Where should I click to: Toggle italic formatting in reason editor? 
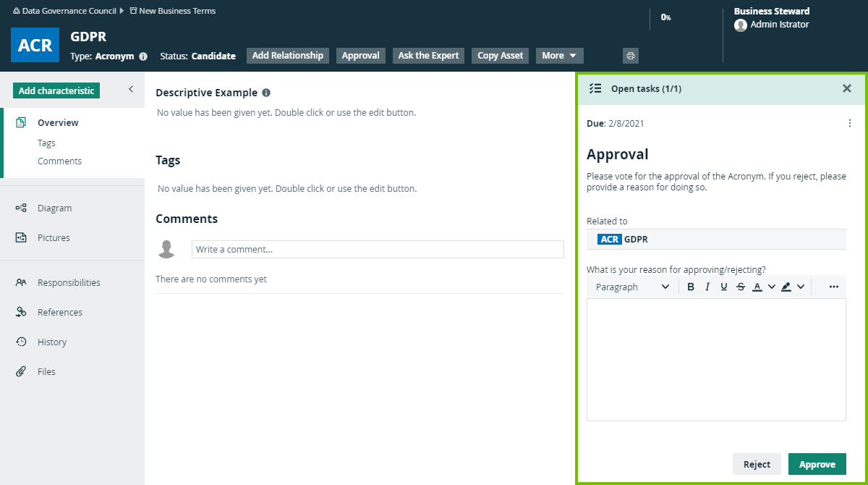(707, 287)
